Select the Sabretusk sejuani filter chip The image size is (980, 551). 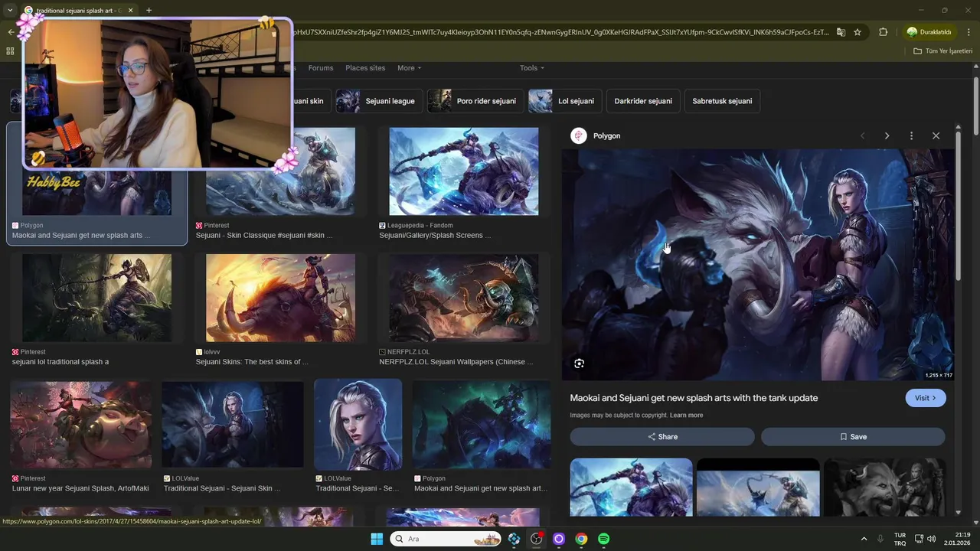[722, 101]
